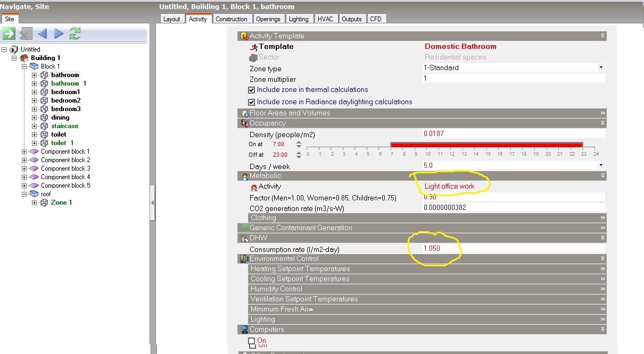Click the blue forward navigation arrow
The height and width of the screenshot is (354, 644).
point(59,34)
